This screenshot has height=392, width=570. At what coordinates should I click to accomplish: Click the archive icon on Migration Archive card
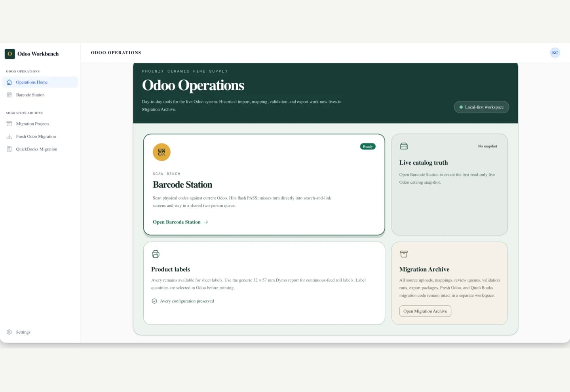pos(404,254)
